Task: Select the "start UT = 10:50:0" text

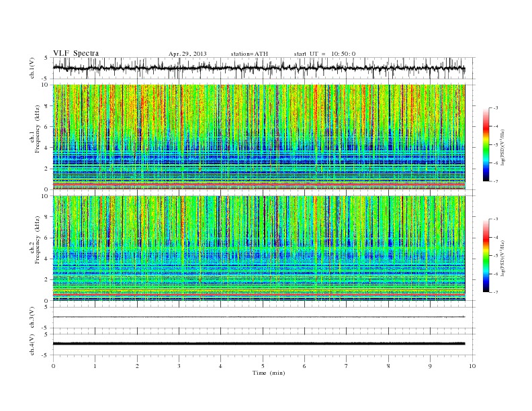Action: [x=324, y=54]
